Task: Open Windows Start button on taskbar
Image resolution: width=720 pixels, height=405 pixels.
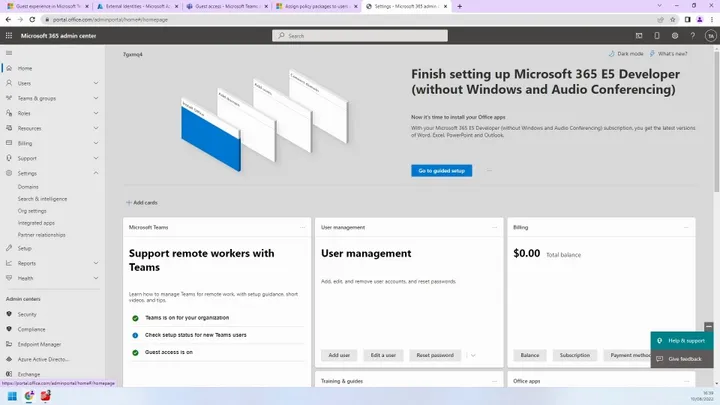Action: pyautogui.click(x=12, y=396)
